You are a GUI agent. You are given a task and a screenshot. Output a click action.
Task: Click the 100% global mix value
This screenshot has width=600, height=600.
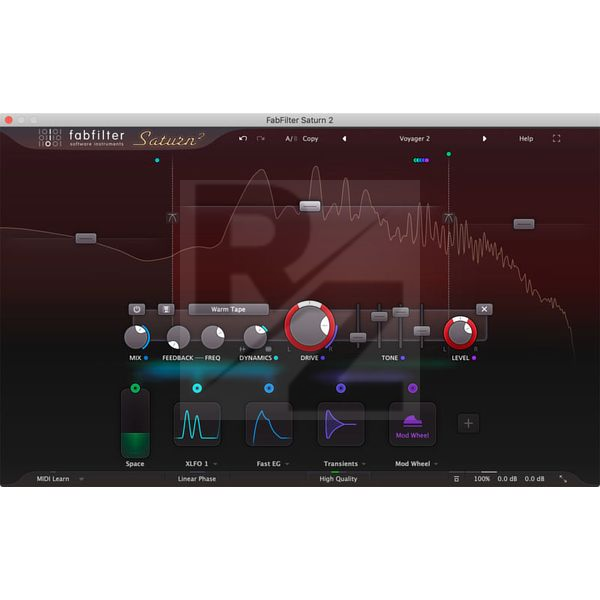click(481, 479)
